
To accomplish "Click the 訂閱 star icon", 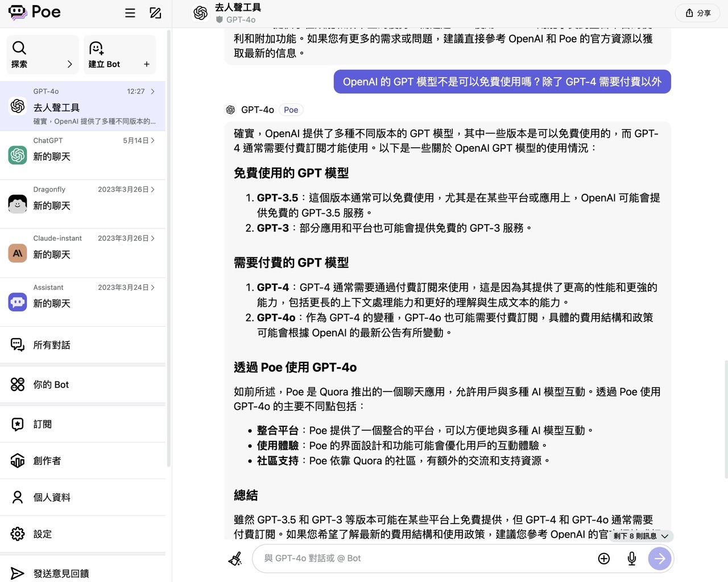I will 18,424.
